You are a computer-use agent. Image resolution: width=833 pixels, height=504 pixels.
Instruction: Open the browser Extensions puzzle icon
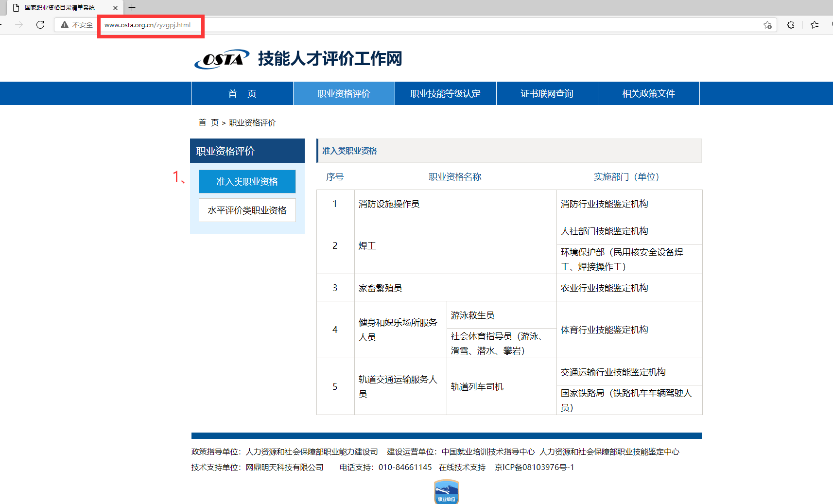pos(791,25)
